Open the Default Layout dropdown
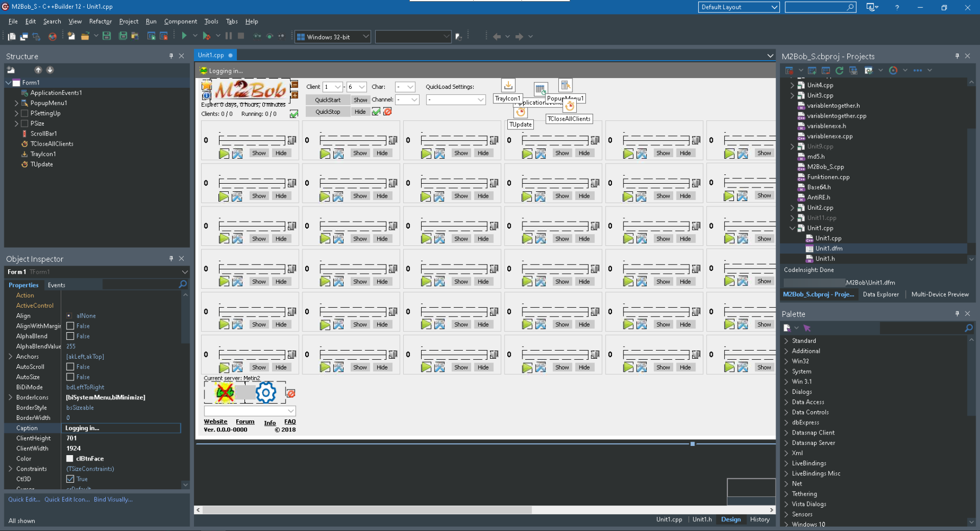The image size is (980, 531). pos(739,7)
